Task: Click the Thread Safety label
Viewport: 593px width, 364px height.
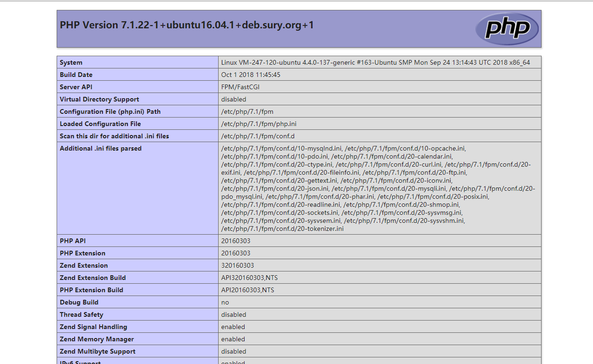Action: pos(81,314)
